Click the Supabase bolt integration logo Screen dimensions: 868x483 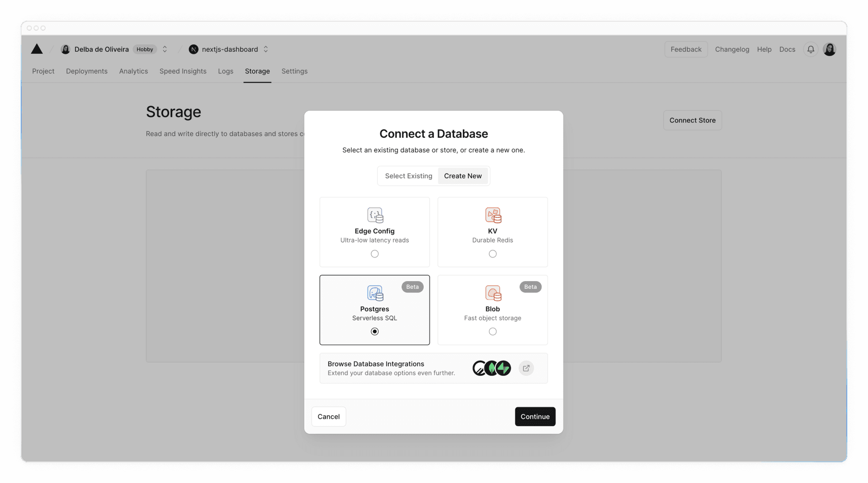click(504, 368)
